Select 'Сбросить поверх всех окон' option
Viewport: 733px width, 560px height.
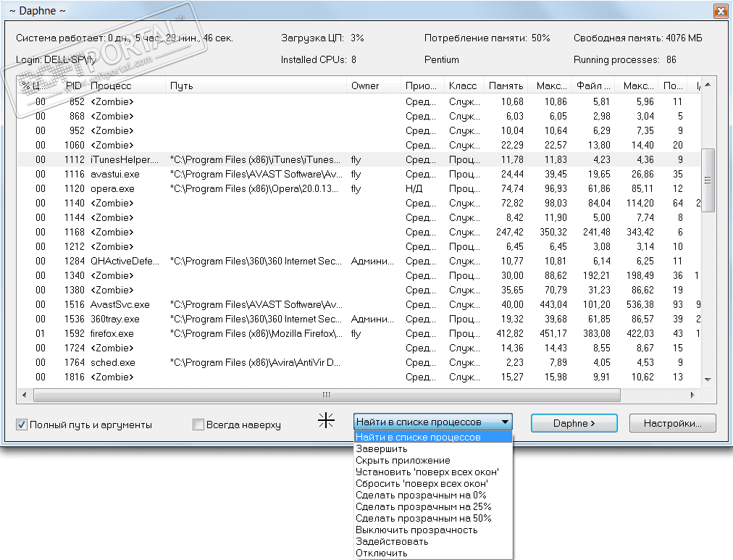(x=433, y=484)
